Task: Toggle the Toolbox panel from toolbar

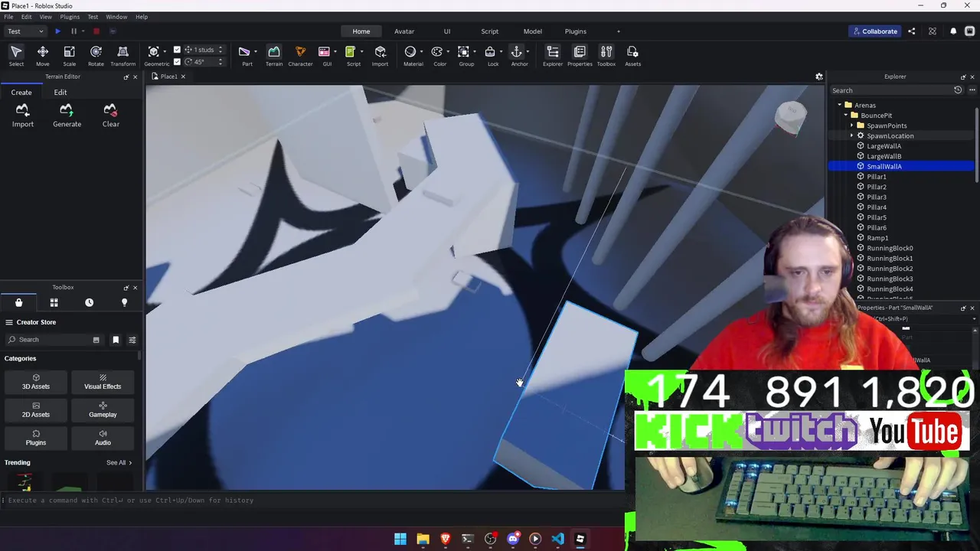Action: pyautogui.click(x=606, y=55)
